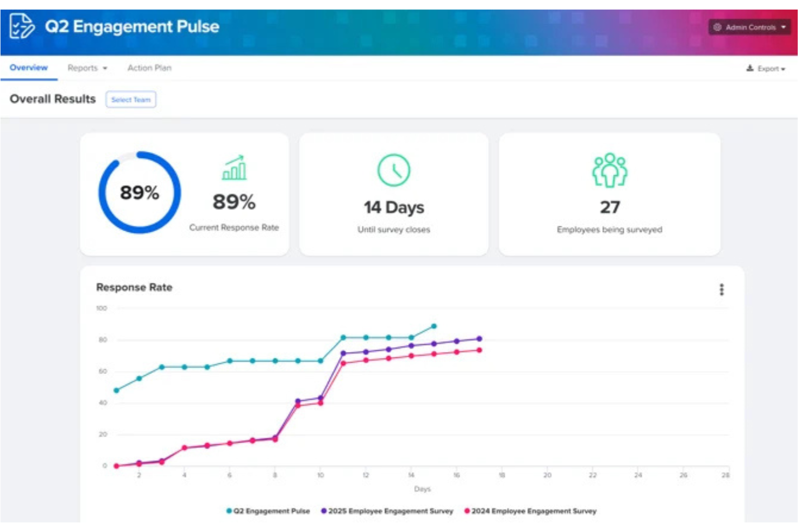Viewport: 798px width, 532px height.
Task: Click the download icon beside Export
Action: [749, 68]
